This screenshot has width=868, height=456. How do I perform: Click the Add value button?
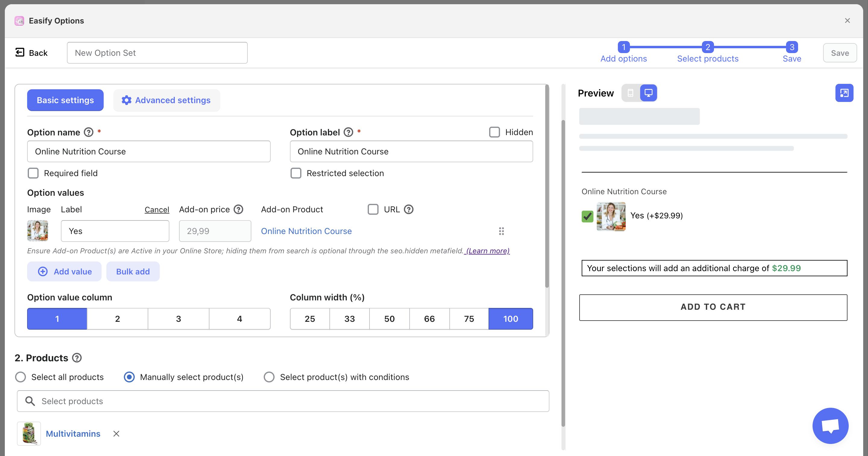(64, 271)
